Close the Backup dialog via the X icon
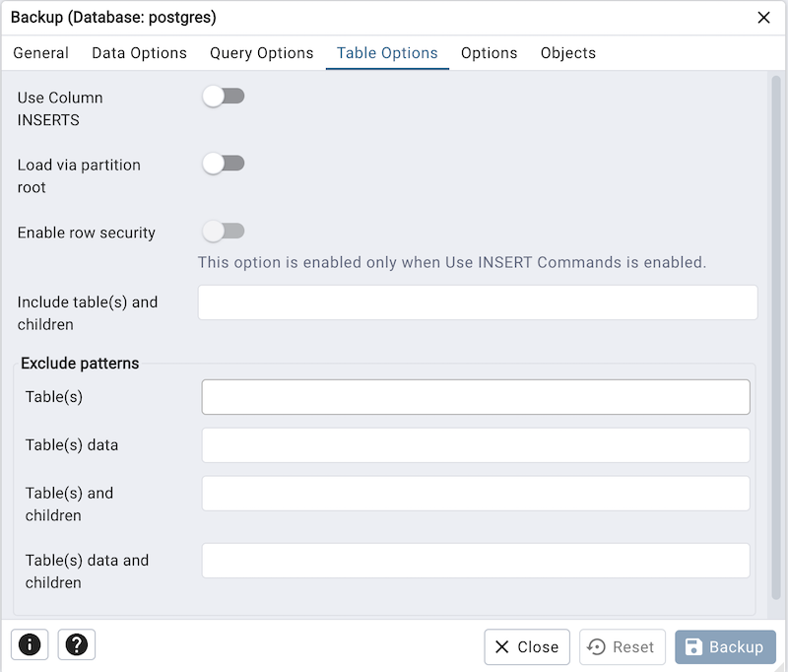This screenshot has width=788, height=672. tap(763, 18)
